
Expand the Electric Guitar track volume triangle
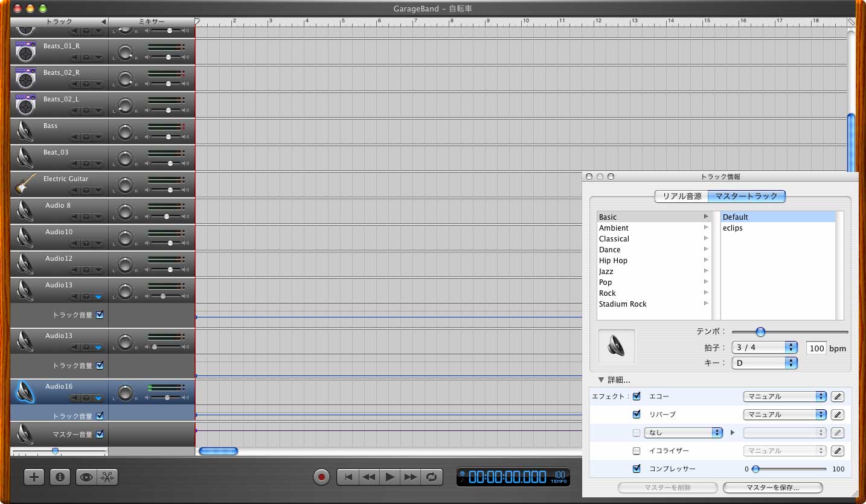[98, 191]
